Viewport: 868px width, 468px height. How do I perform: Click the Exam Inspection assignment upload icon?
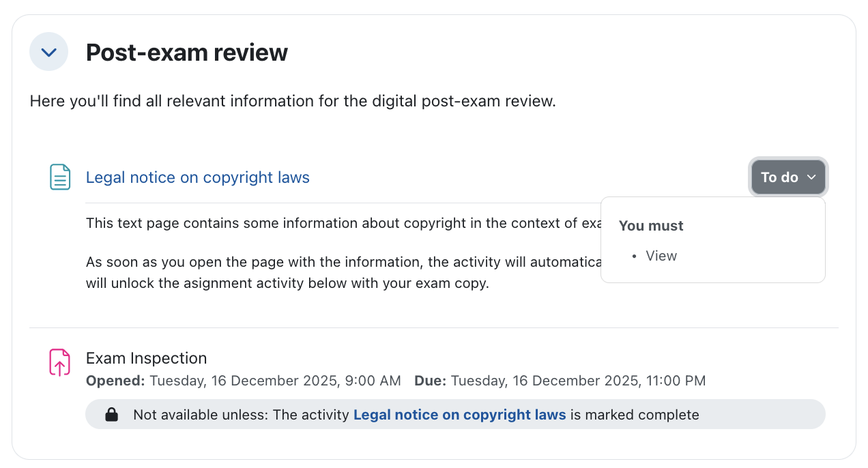[60, 362]
